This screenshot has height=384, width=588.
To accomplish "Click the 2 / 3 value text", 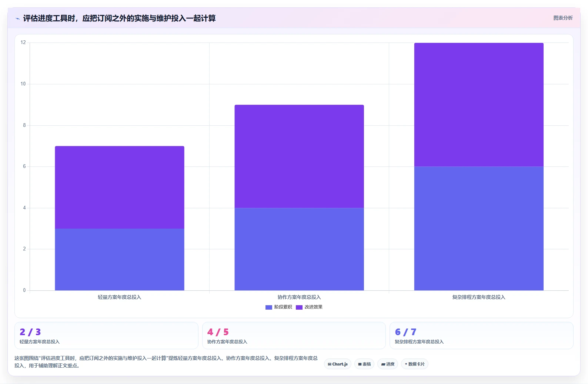I will point(30,332).
